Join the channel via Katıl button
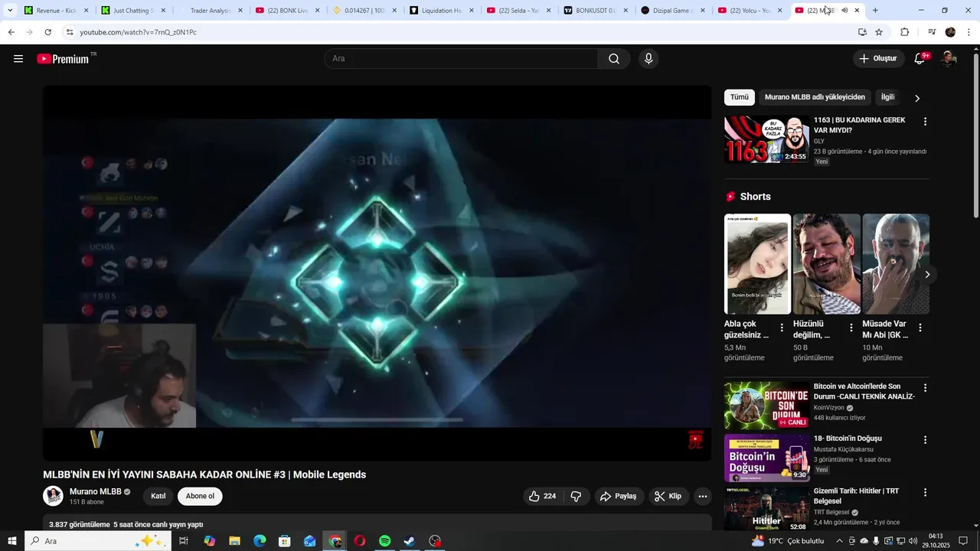980x551 pixels. (158, 496)
